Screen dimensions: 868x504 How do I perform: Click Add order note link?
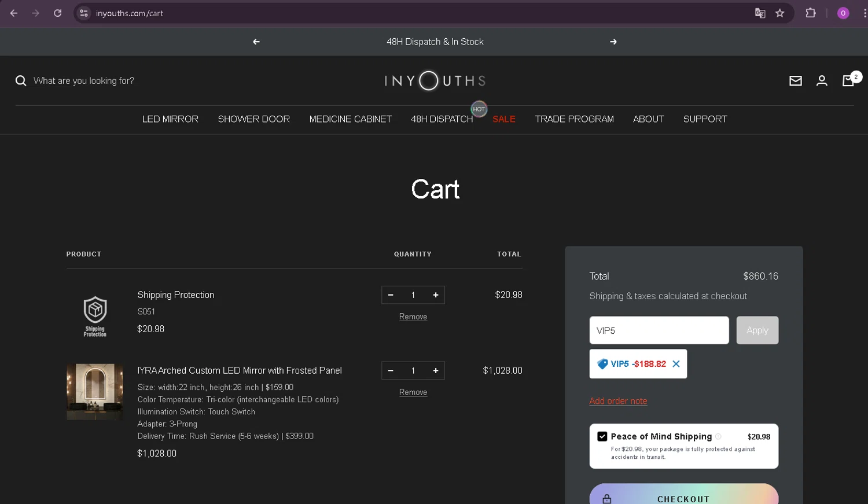[x=618, y=401]
